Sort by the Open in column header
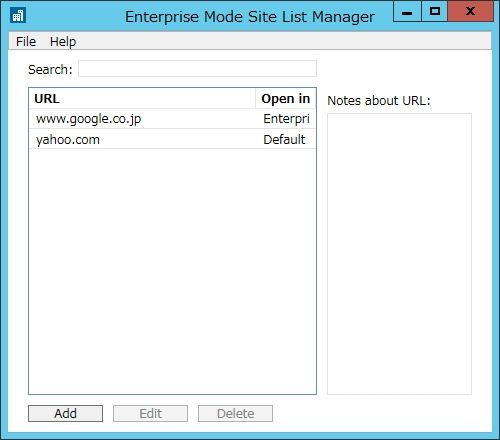The height and width of the screenshot is (440, 500). coord(285,99)
